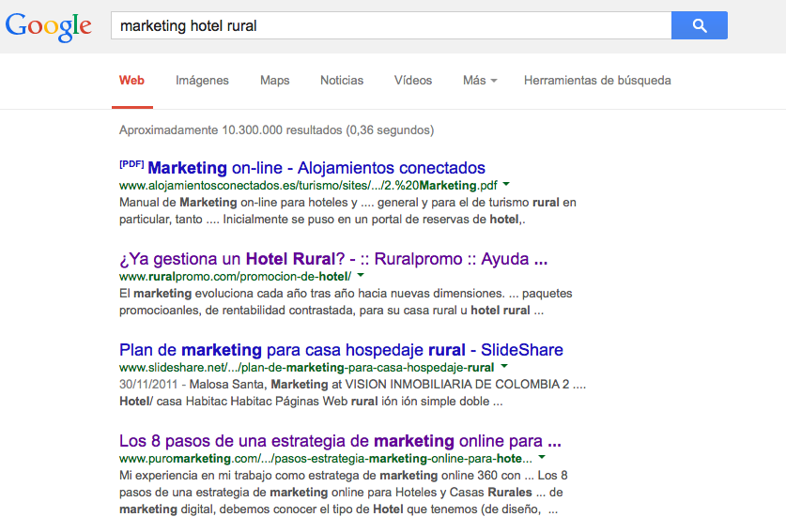Open '¿Ya gestiona un Hotel Rural?' result
The height and width of the screenshot is (532, 786).
tap(333, 259)
